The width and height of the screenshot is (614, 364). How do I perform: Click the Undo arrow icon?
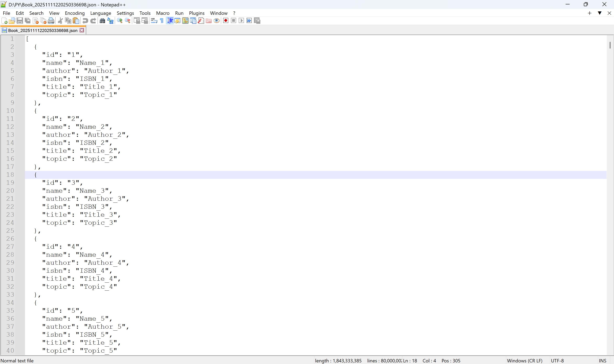[x=85, y=21]
